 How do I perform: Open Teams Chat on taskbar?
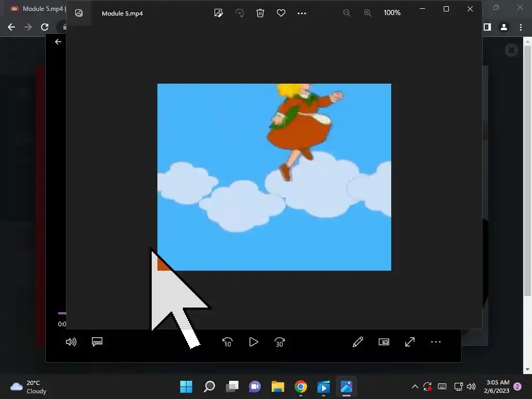pyautogui.click(x=255, y=387)
